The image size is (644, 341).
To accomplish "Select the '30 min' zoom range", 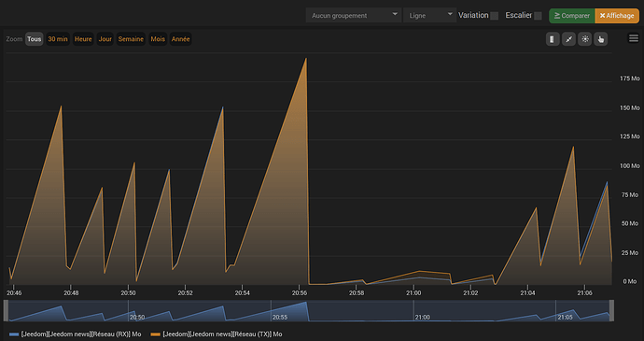I will coord(58,39).
